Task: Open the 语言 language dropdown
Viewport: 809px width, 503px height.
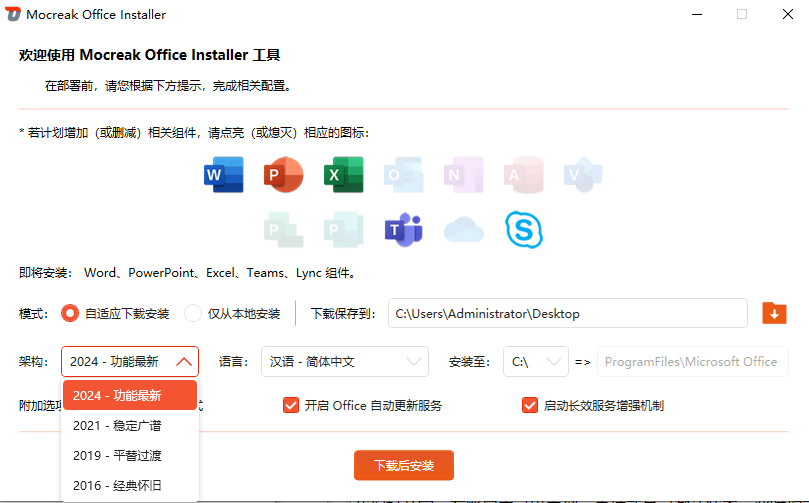Action: [x=344, y=361]
